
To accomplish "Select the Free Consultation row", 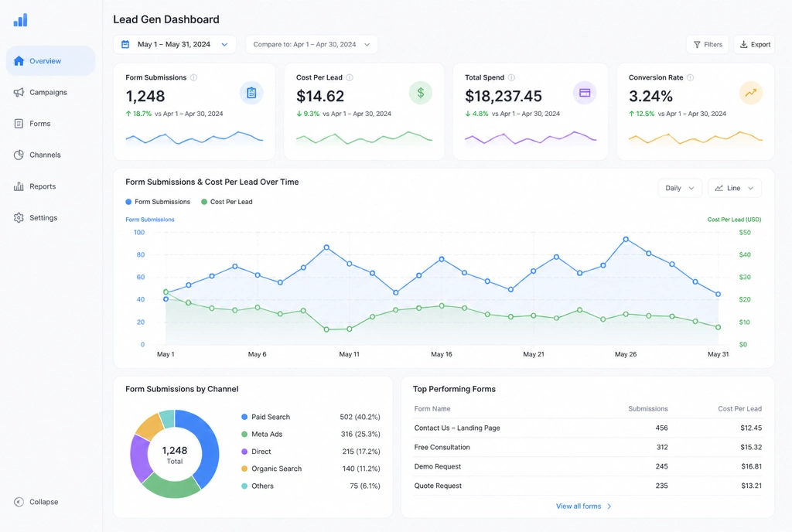I will [588, 447].
